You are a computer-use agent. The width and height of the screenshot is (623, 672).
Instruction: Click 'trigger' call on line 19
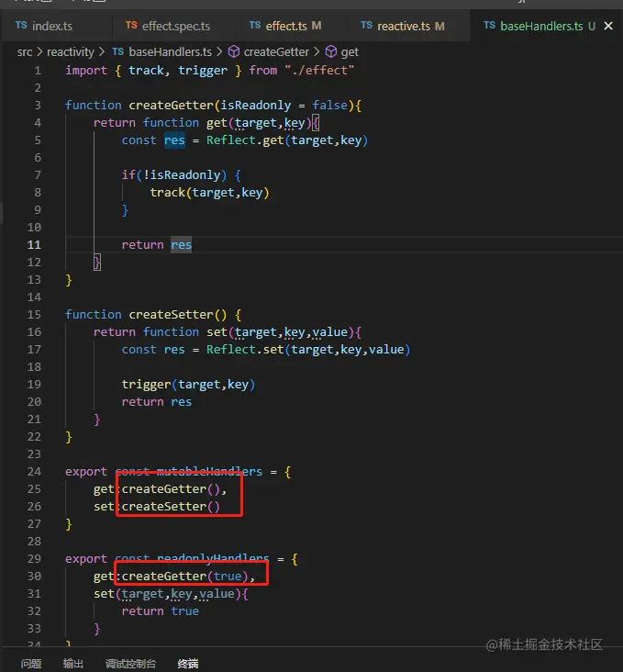pos(146,385)
